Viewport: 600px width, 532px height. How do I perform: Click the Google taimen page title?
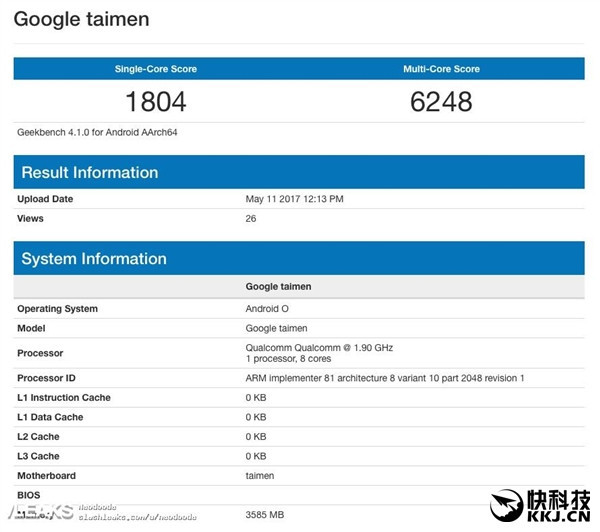click(82, 19)
